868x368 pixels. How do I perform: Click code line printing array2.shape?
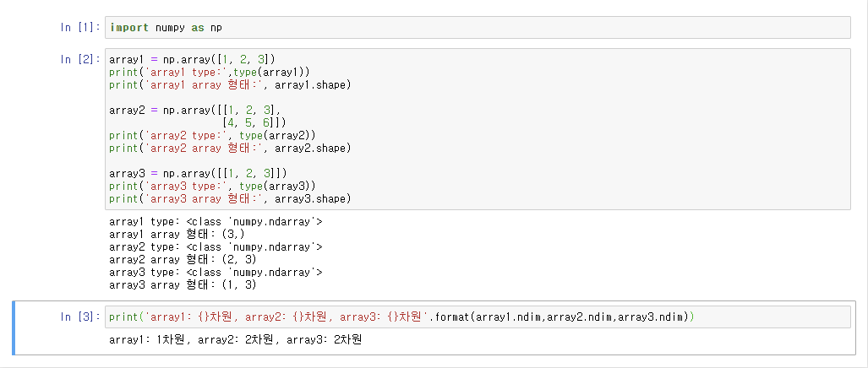tap(230, 148)
